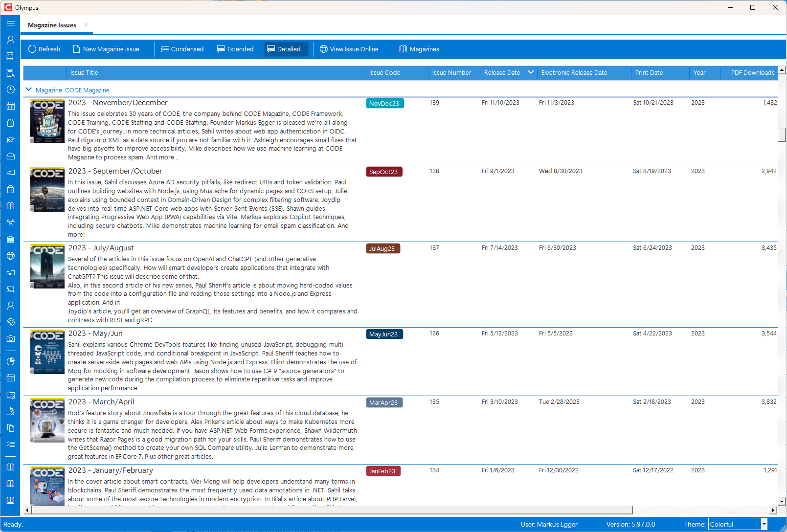Image resolution: width=787 pixels, height=532 pixels.
Task: Open the graduation cap sidebar icon
Action: click(x=10, y=139)
